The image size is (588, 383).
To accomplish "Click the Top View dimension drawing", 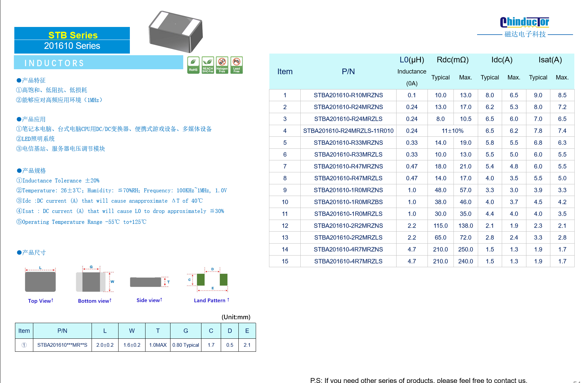I will pyautogui.click(x=40, y=280).
